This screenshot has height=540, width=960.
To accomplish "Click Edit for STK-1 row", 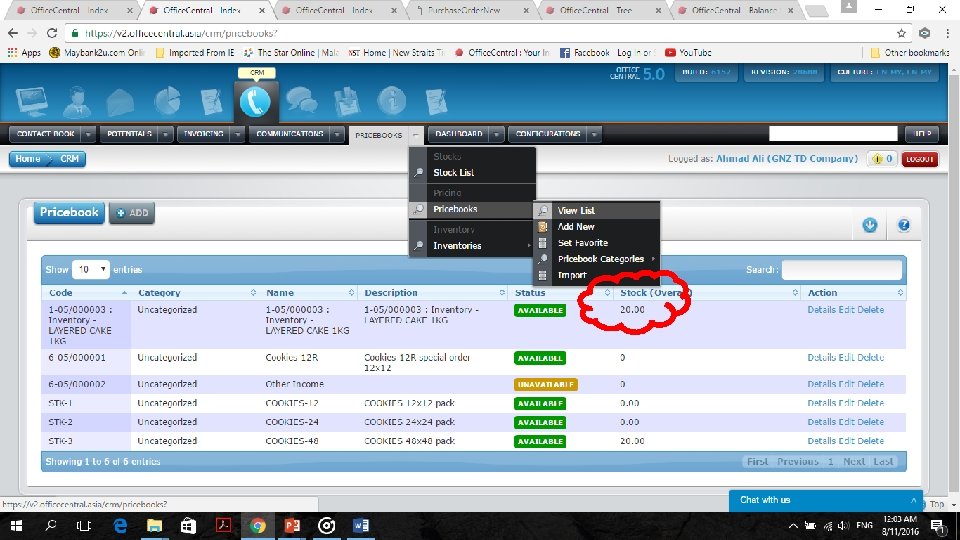I will [846, 403].
